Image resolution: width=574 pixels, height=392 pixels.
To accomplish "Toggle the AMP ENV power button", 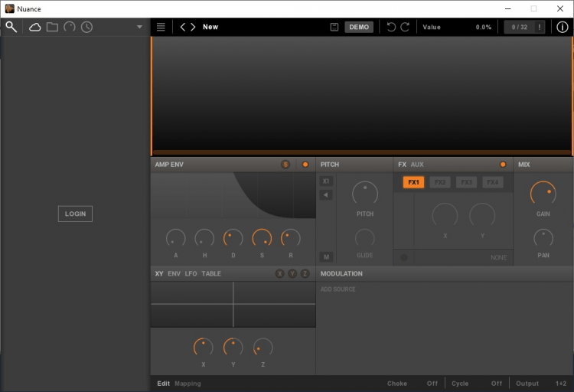I will pyautogui.click(x=305, y=165).
